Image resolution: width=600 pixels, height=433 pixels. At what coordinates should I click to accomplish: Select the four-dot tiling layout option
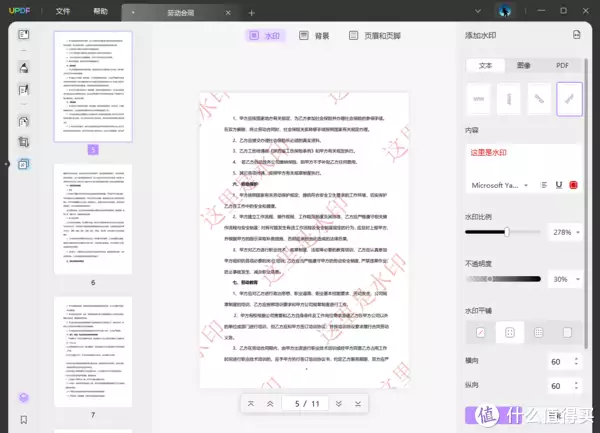tap(510, 332)
